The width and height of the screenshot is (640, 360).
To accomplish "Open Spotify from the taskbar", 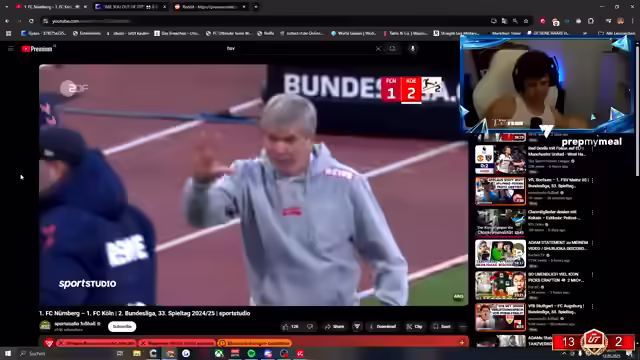I will [x=251, y=353].
